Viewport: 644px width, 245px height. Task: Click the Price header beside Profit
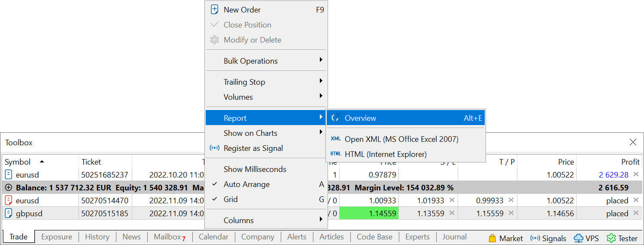tap(547, 162)
